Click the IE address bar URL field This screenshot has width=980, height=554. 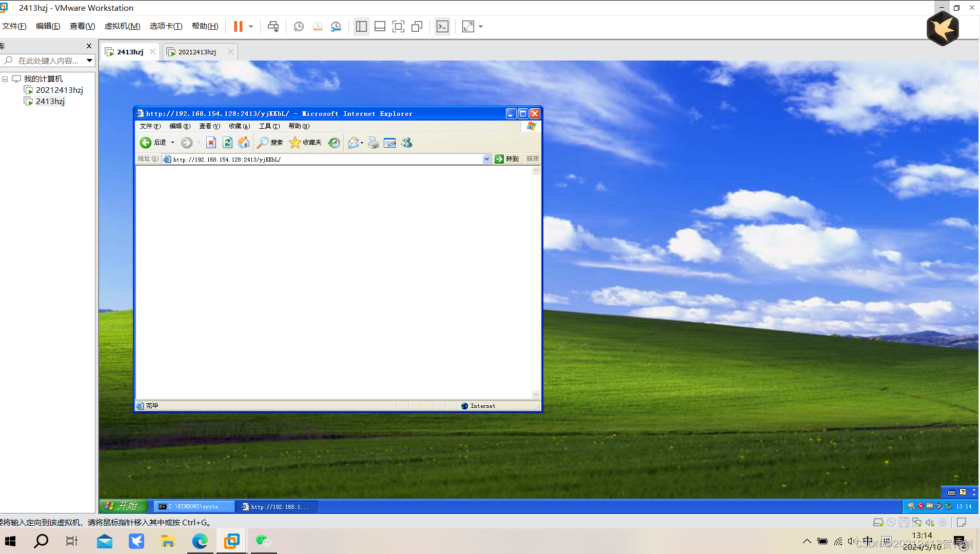tap(327, 160)
